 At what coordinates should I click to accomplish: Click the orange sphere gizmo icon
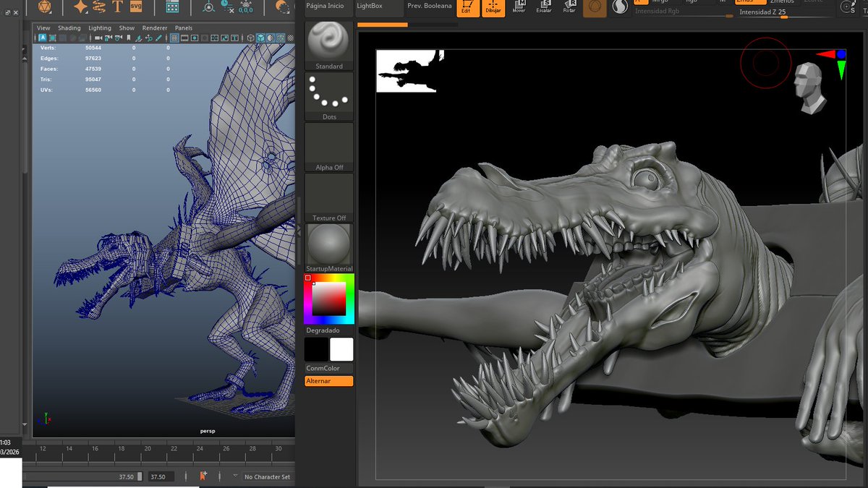click(595, 7)
